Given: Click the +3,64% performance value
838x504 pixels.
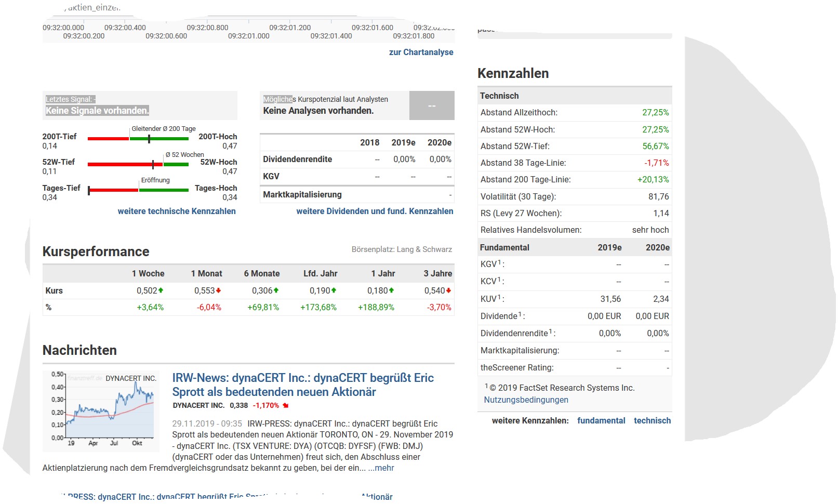Looking at the screenshot, I should point(150,307).
